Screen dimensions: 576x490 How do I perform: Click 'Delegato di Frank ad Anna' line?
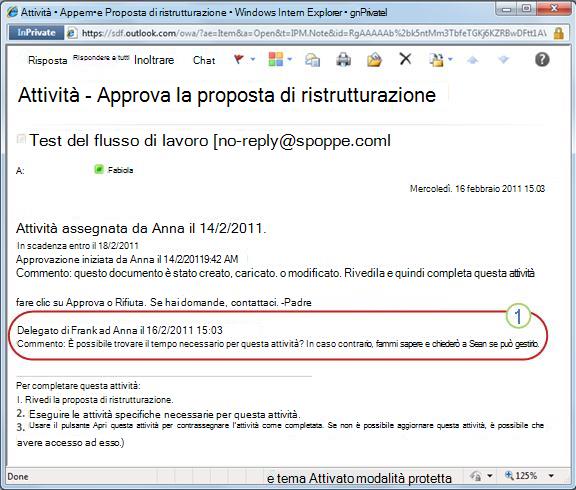(120, 330)
